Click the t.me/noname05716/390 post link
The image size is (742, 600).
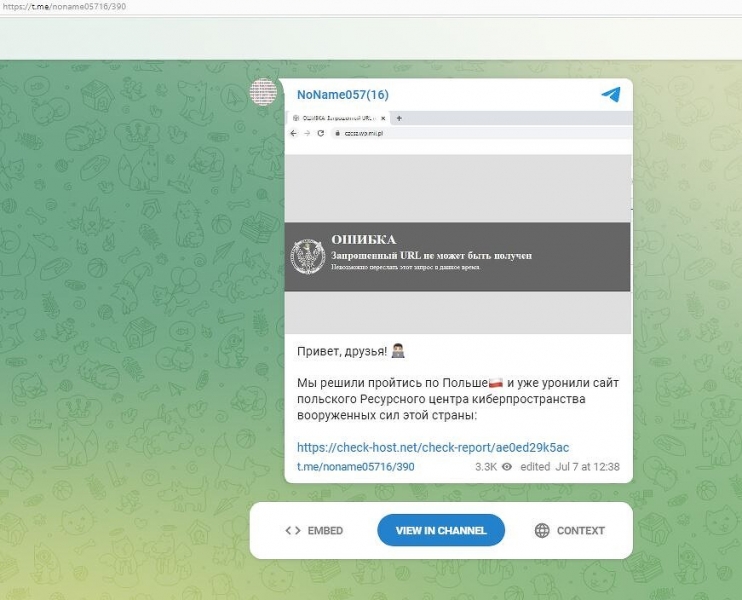click(355, 466)
